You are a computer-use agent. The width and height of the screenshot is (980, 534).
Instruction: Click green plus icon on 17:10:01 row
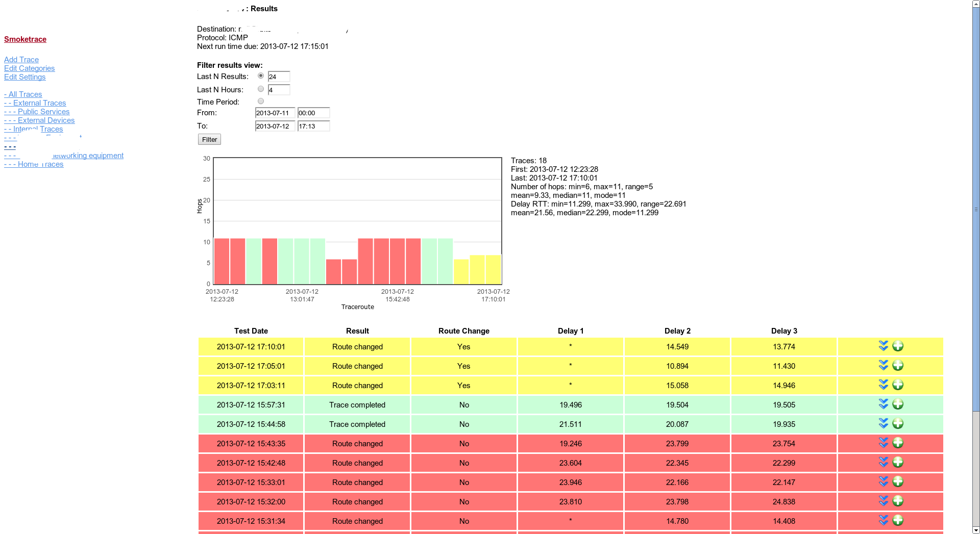tap(898, 346)
